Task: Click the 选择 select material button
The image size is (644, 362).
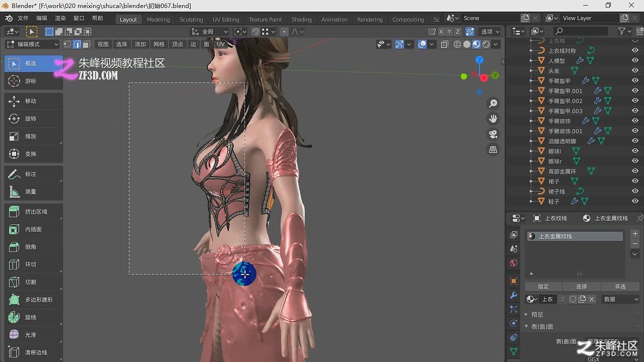Action: (x=582, y=287)
